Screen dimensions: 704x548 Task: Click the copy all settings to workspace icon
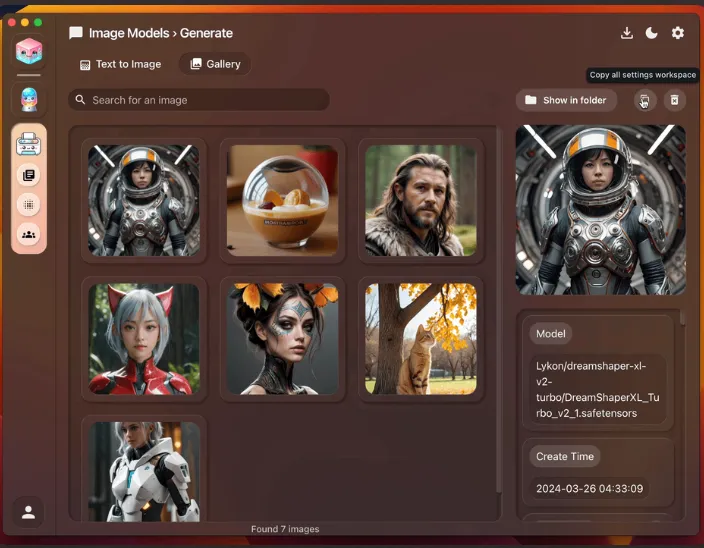(x=645, y=100)
